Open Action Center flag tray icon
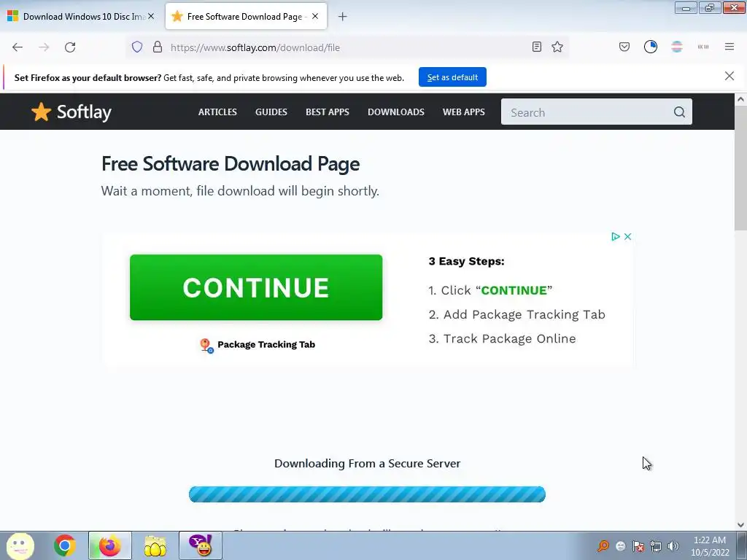747x560 pixels. 638,546
